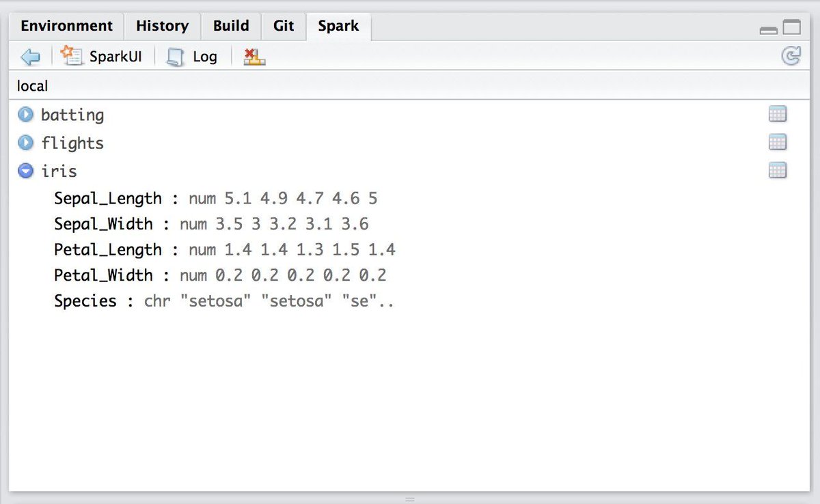Expand the batting dataset
Viewport: 820px width, 504px height.
point(25,114)
